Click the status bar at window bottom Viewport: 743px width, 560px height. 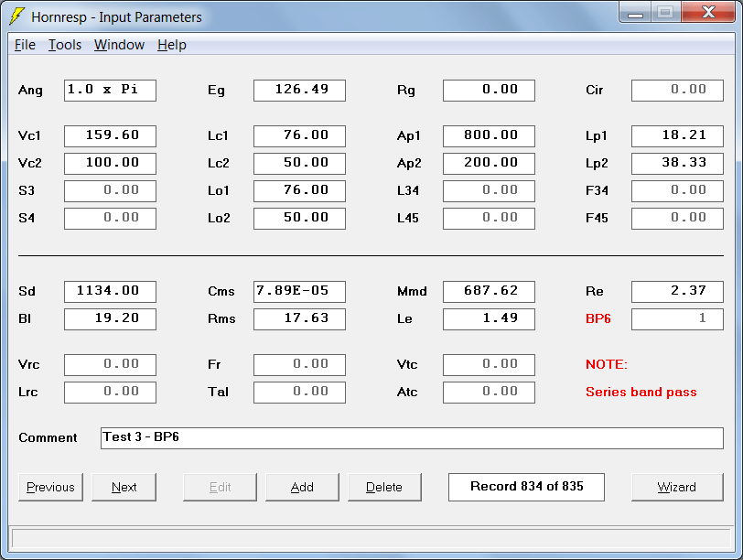point(371,539)
